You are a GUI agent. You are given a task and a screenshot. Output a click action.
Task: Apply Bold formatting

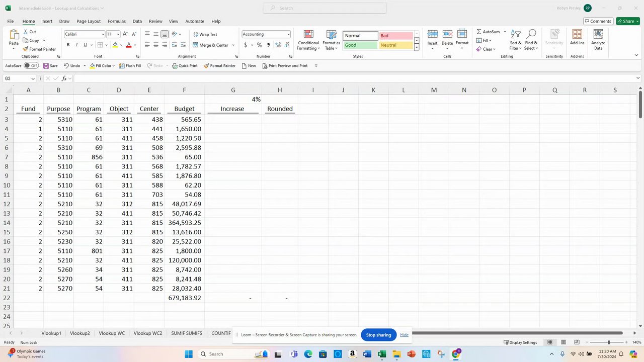coord(68,45)
